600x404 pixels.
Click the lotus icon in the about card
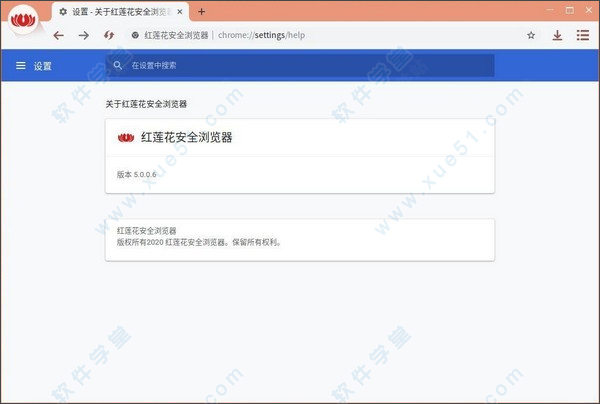click(126, 138)
